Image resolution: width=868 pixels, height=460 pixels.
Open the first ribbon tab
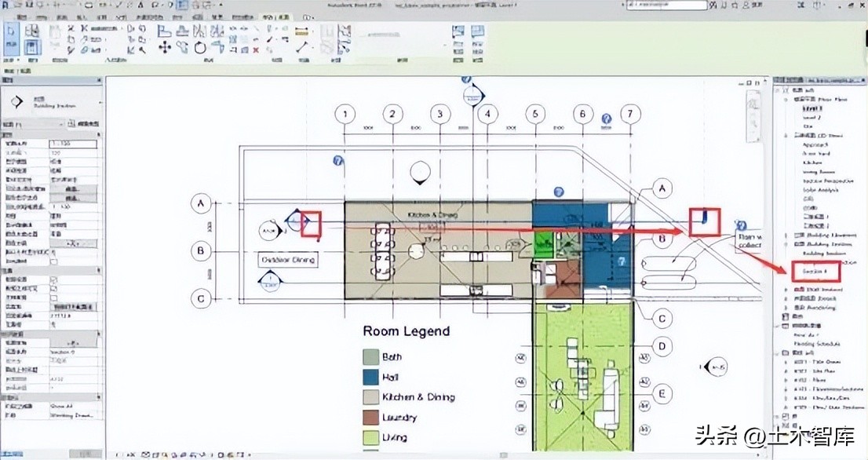(22, 17)
